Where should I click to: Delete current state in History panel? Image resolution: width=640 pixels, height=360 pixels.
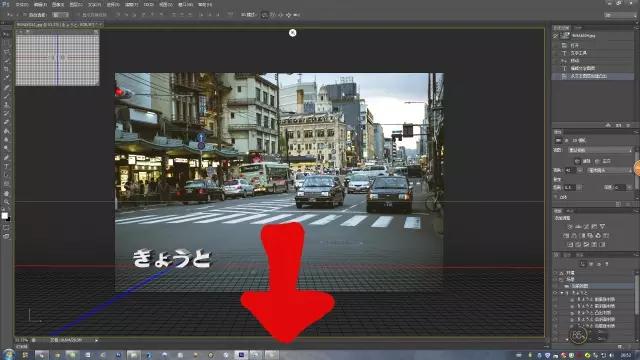[628, 125]
